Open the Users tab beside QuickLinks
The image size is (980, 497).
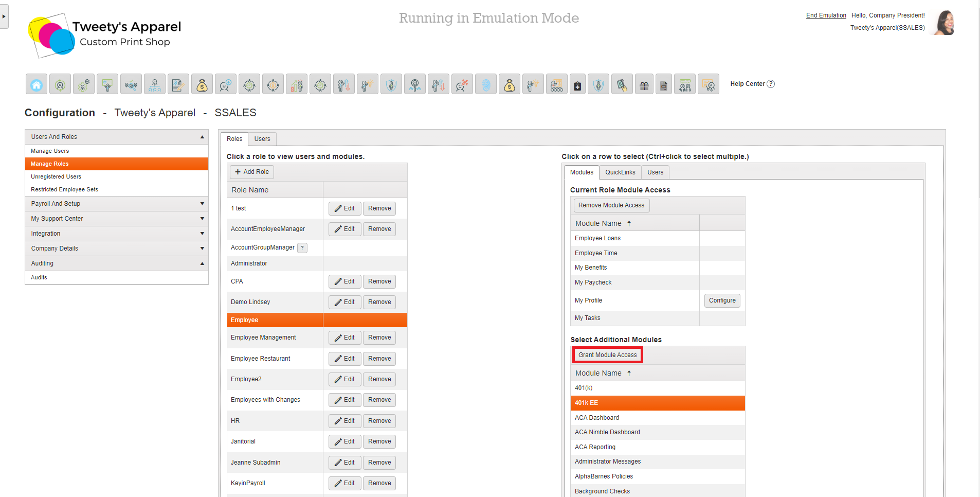pyautogui.click(x=655, y=172)
